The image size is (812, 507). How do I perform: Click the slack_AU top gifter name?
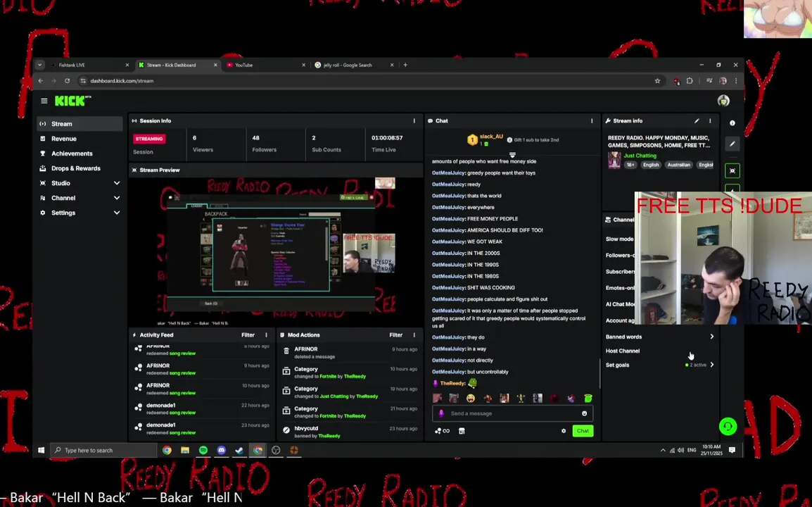(491, 137)
